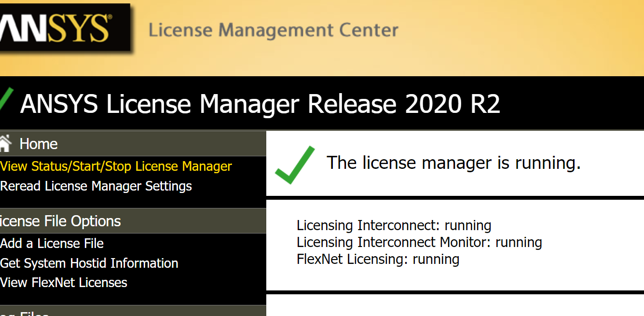Click 'The license manager is running.' text
This screenshot has height=316, width=644.
click(454, 163)
